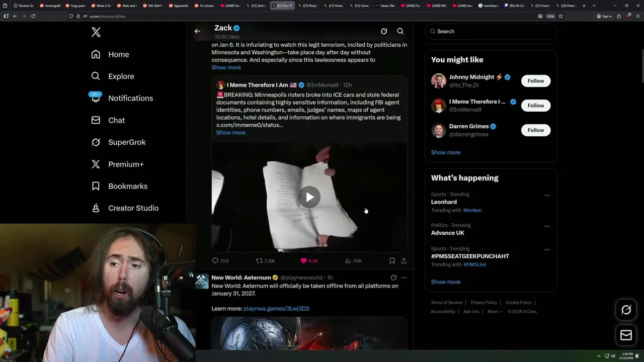Click the X logo in sidebar
The image size is (644, 362).
pos(96,32)
